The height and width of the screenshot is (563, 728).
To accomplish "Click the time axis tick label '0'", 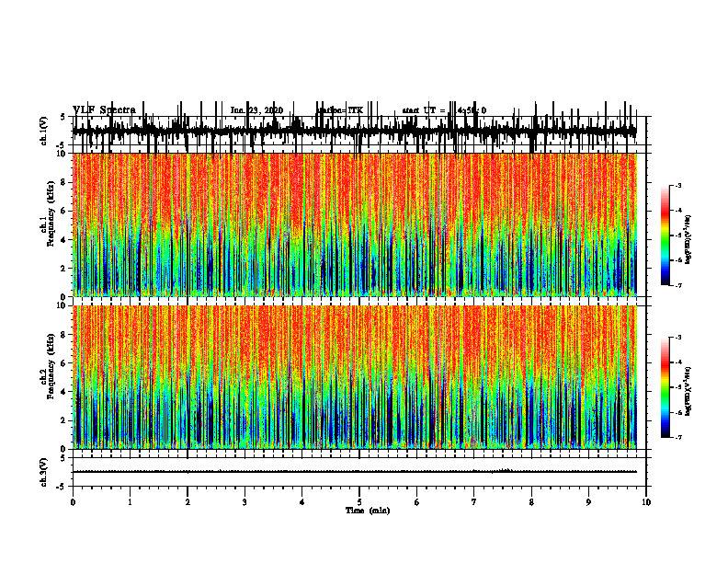I will [x=73, y=502].
